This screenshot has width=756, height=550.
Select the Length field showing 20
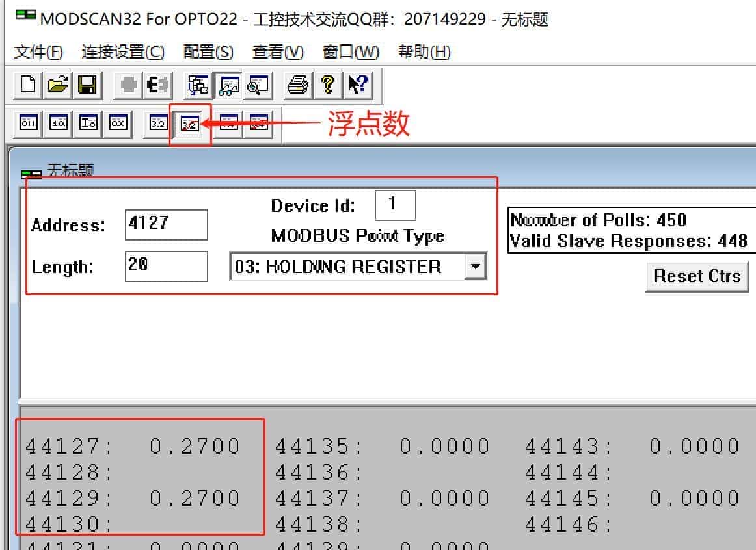click(166, 266)
